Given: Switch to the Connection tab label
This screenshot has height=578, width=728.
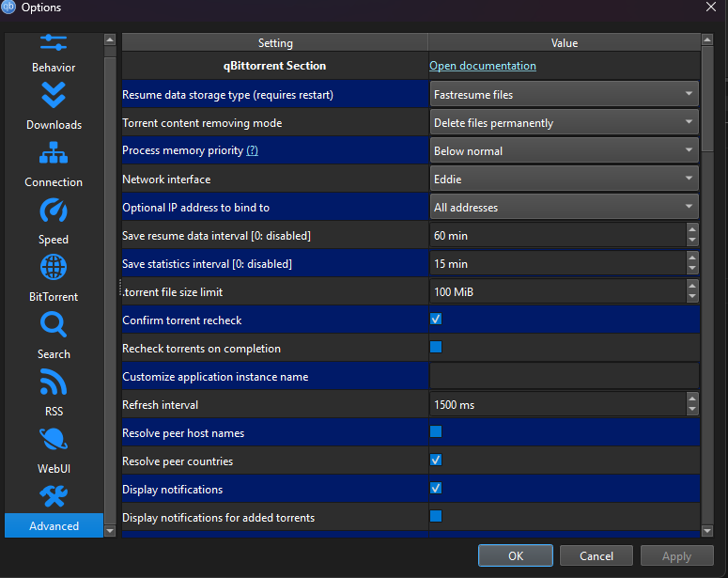Looking at the screenshot, I should click(x=54, y=182).
